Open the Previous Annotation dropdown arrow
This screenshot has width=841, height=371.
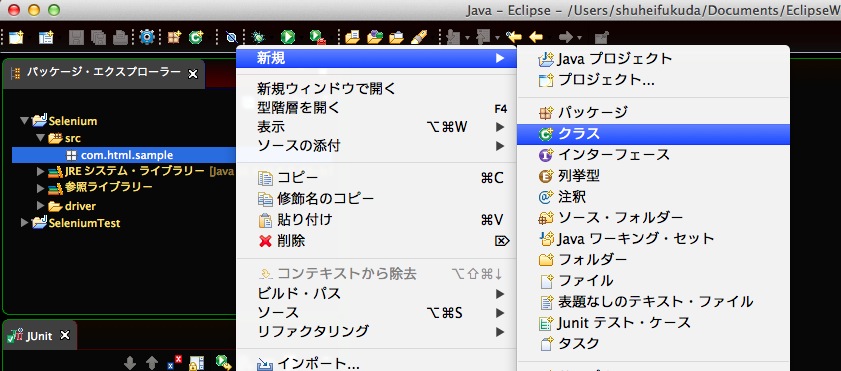(497, 38)
